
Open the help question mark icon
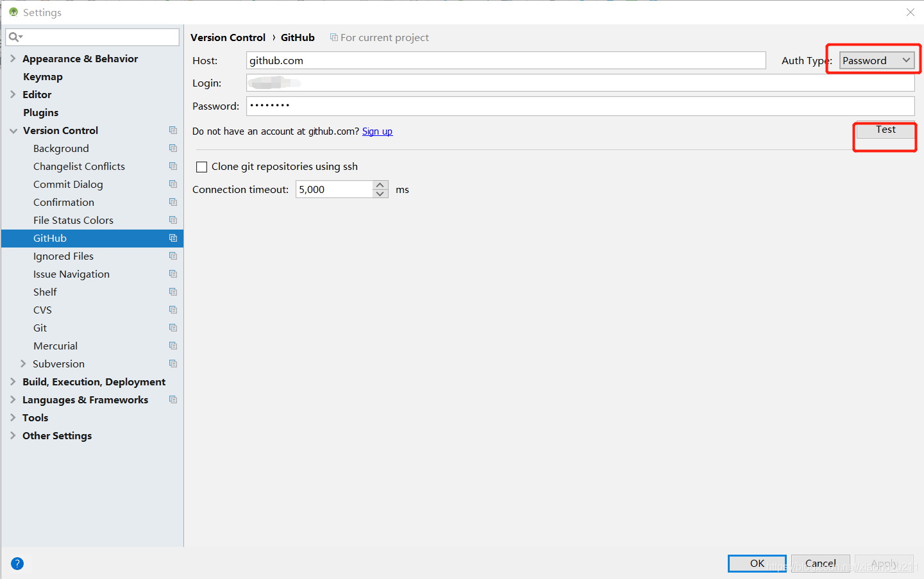click(17, 564)
